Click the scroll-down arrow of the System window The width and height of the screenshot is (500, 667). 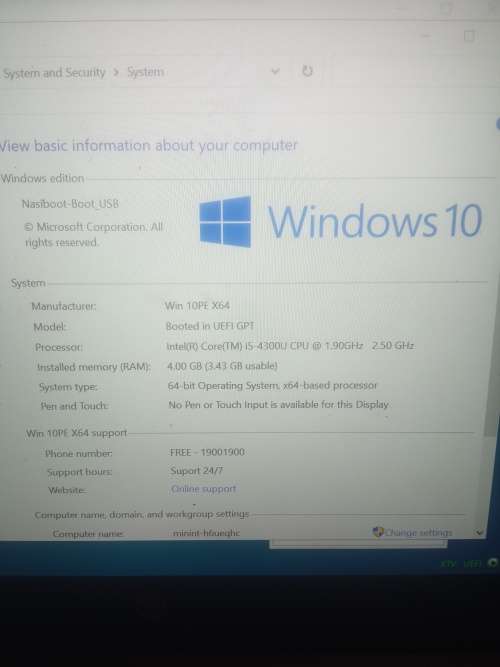tap(480, 533)
